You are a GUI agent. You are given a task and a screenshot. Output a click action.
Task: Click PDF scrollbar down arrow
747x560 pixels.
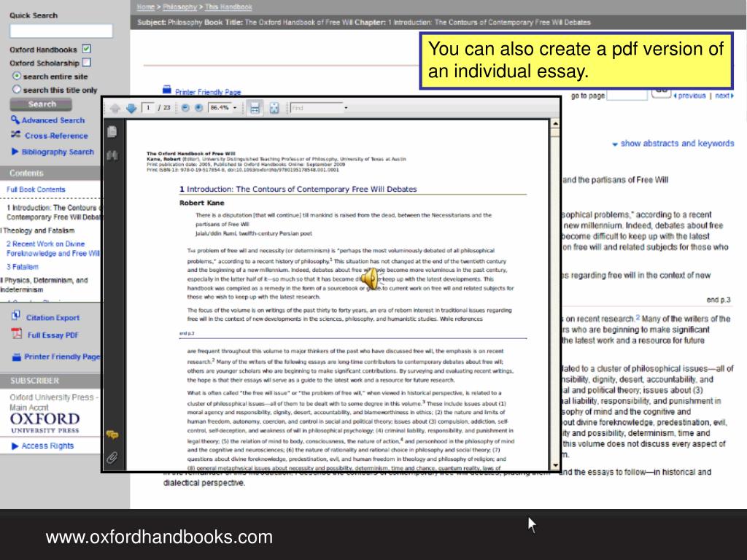click(x=555, y=465)
